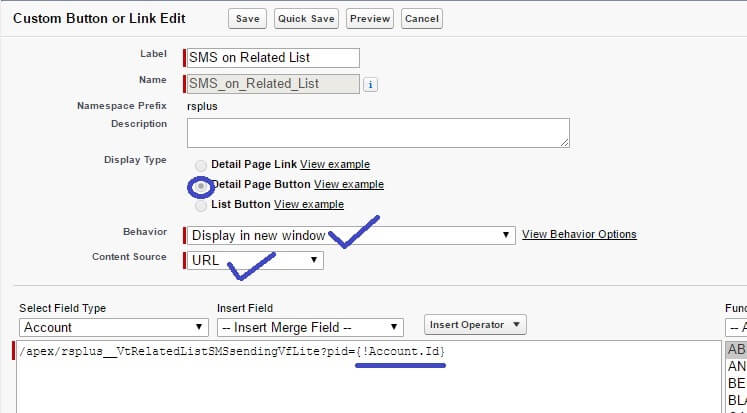Choose the Detail Page Button radio option
747x413 pixels.
(202, 185)
